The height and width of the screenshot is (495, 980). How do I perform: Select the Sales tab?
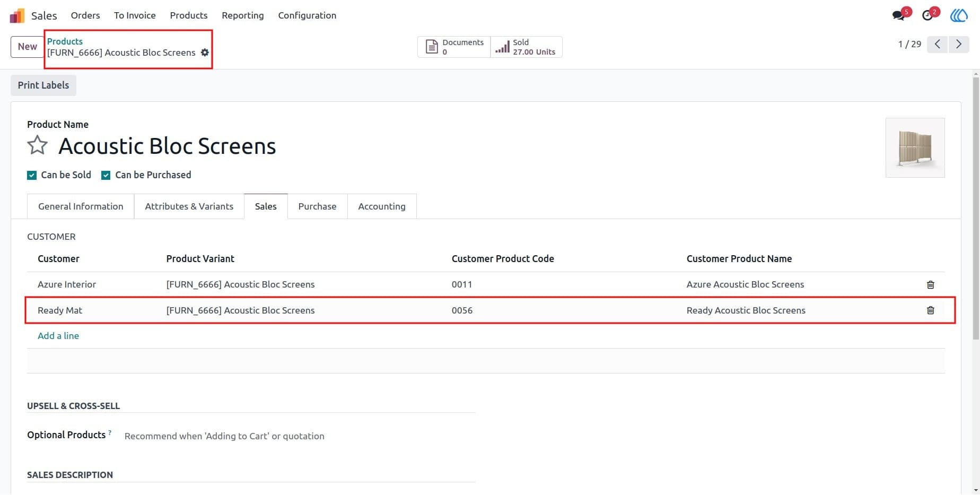(x=266, y=206)
